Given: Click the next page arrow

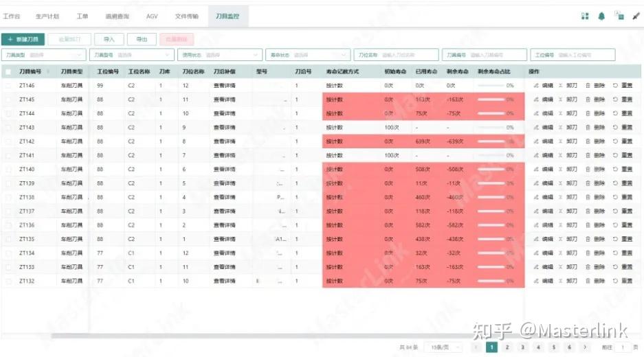Looking at the screenshot, I should [x=584, y=347].
